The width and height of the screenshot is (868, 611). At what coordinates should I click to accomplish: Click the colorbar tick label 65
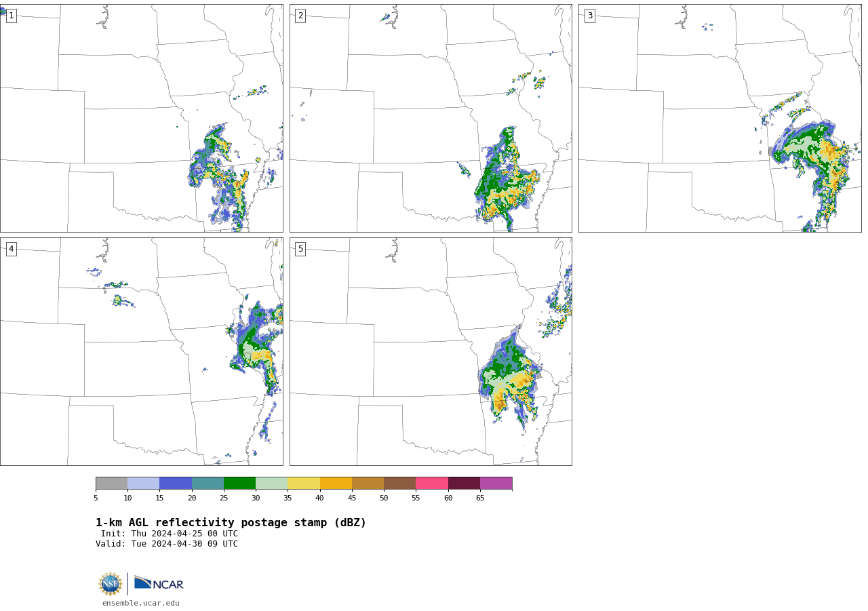point(480,498)
